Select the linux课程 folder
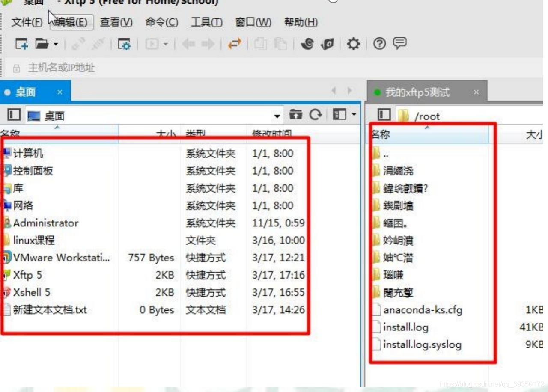Screen dimensions: 548x392 34,240
